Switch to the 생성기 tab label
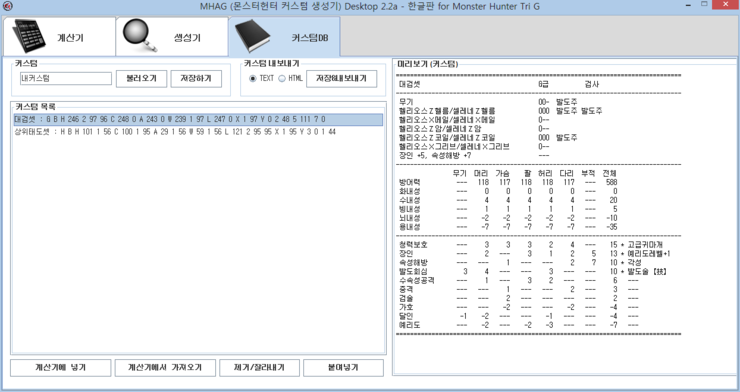The image size is (740, 392). (187, 38)
